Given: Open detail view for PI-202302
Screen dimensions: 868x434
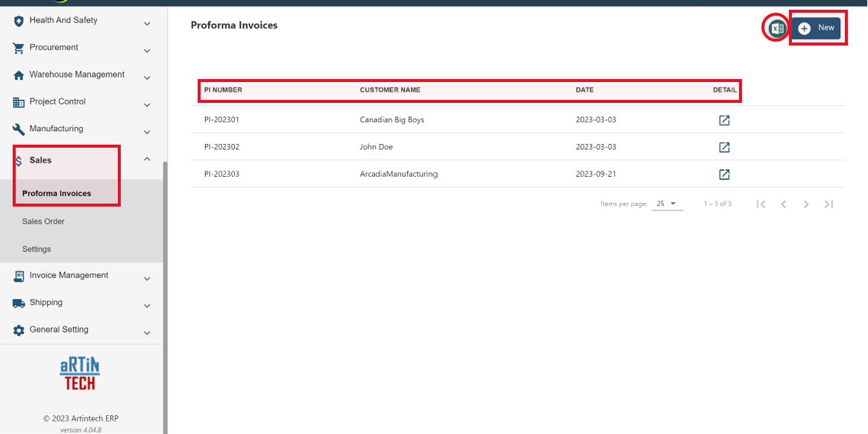Looking at the screenshot, I should pyautogui.click(x=724, y=147).
